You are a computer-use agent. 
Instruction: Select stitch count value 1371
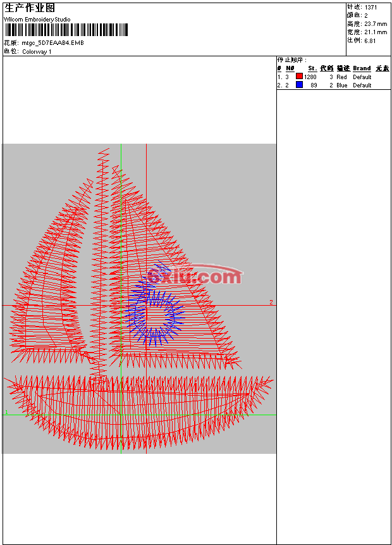click(371, 8)
